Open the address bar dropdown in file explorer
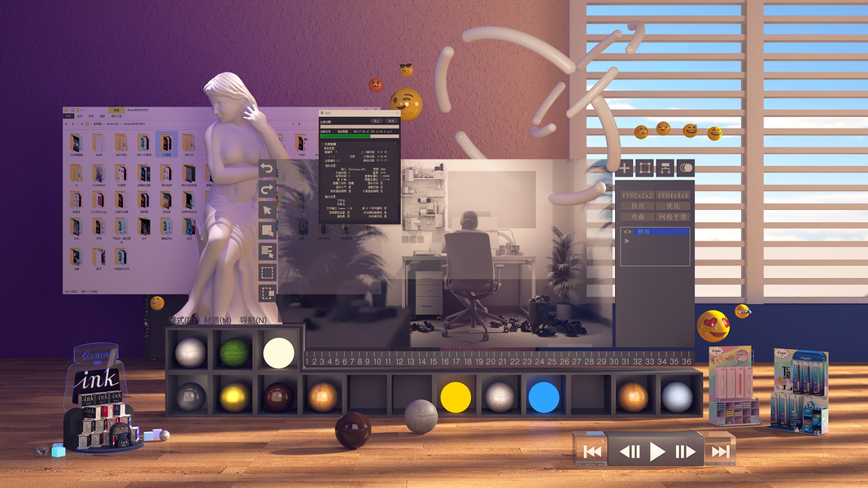Screen dimensions: 868x488 (x=293, y=124)
